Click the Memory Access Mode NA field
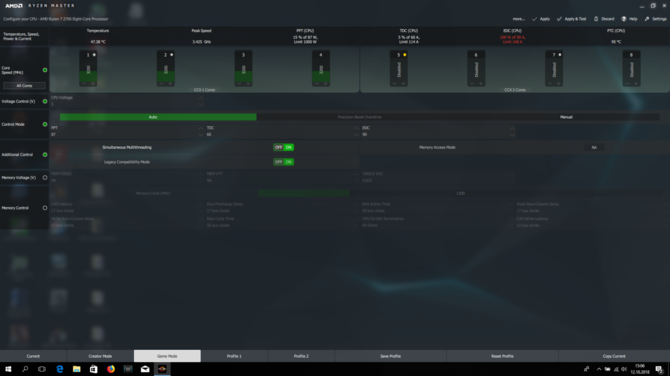 594,147
